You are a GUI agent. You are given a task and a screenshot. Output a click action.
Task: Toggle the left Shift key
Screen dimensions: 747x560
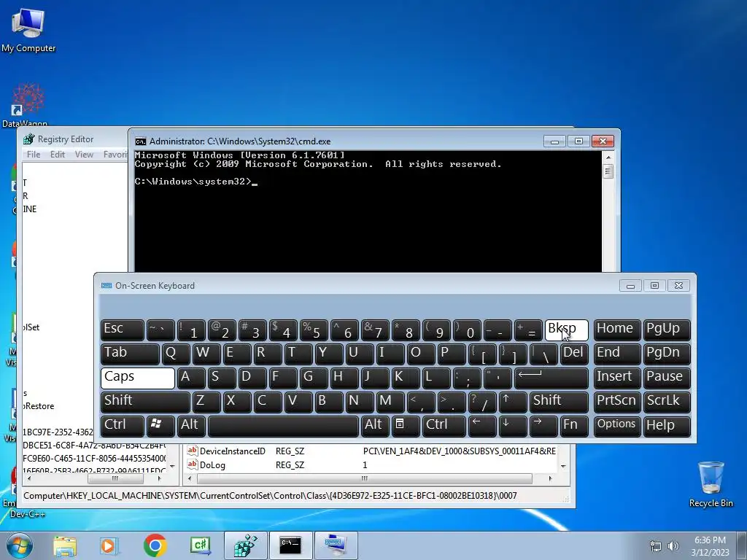click(145, 402)
